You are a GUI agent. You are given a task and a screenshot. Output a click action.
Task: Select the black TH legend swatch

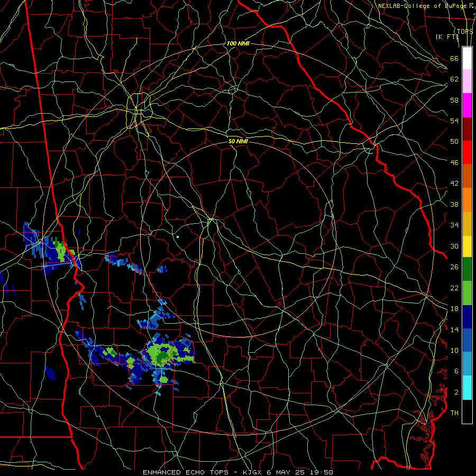point(467,411)
